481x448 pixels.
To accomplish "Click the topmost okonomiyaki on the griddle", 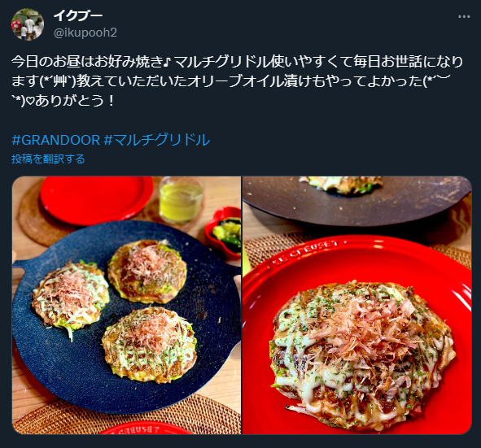I will 147,271.
